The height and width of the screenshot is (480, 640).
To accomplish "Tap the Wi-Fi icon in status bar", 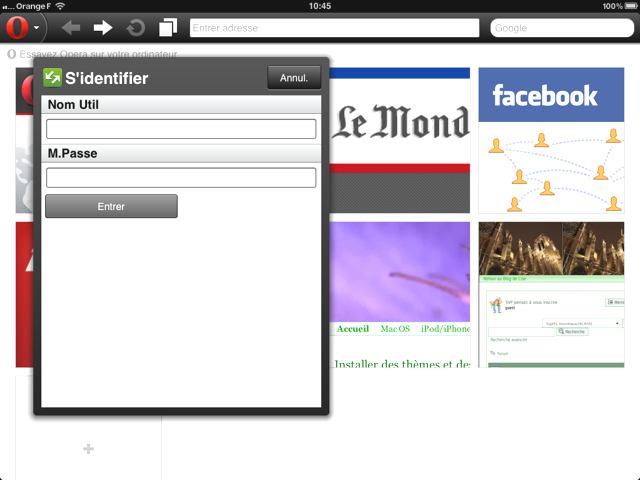I will (x=59, y=6).
